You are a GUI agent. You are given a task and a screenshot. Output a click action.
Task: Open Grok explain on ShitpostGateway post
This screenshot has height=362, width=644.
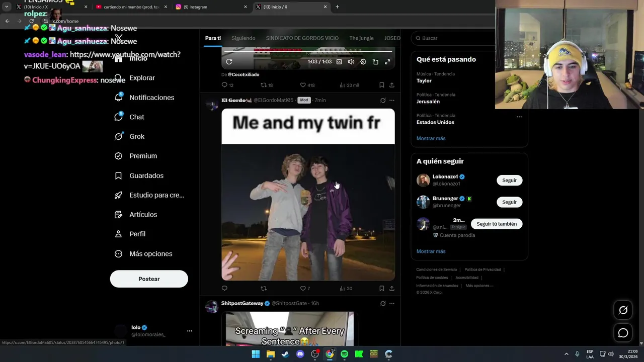(383, 303)
